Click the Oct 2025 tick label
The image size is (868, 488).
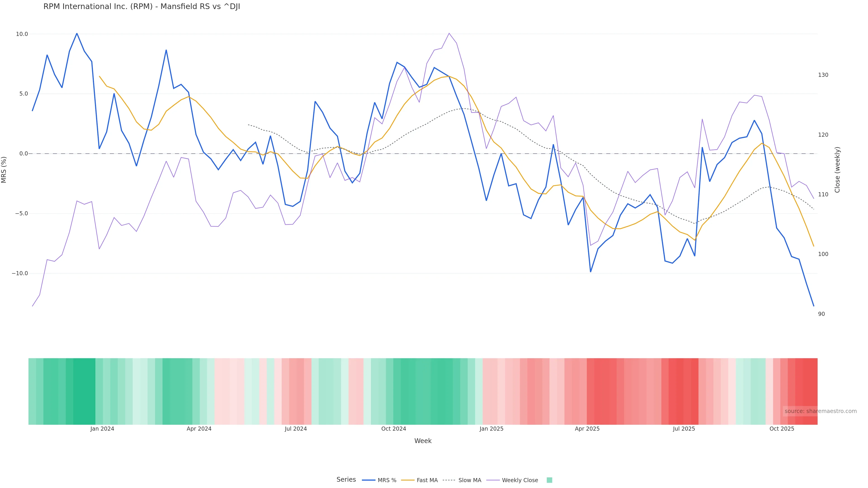[x=782, y=429]
